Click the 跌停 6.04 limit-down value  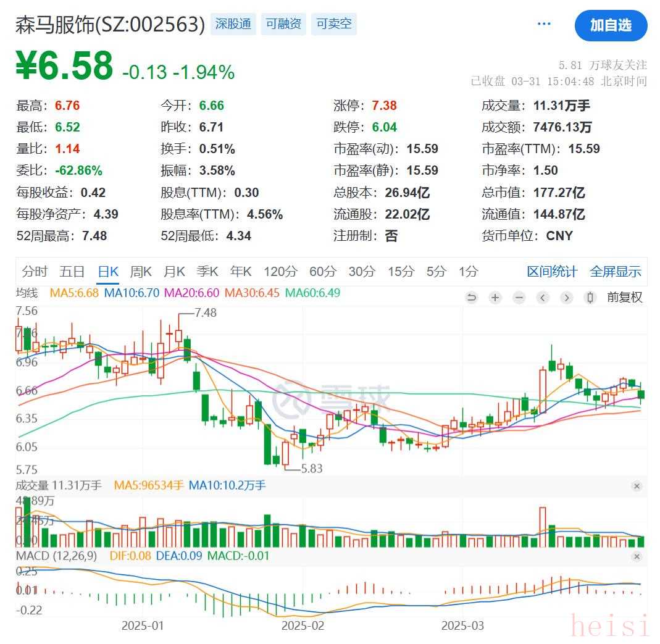[384, 127]
